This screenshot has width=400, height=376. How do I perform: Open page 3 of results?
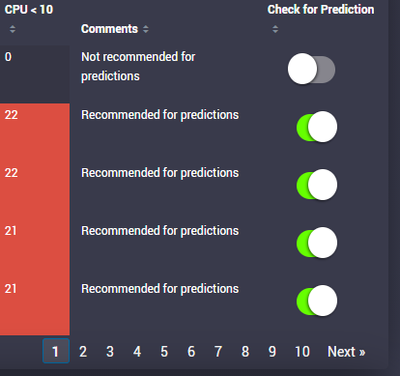(x=110, y=352)
